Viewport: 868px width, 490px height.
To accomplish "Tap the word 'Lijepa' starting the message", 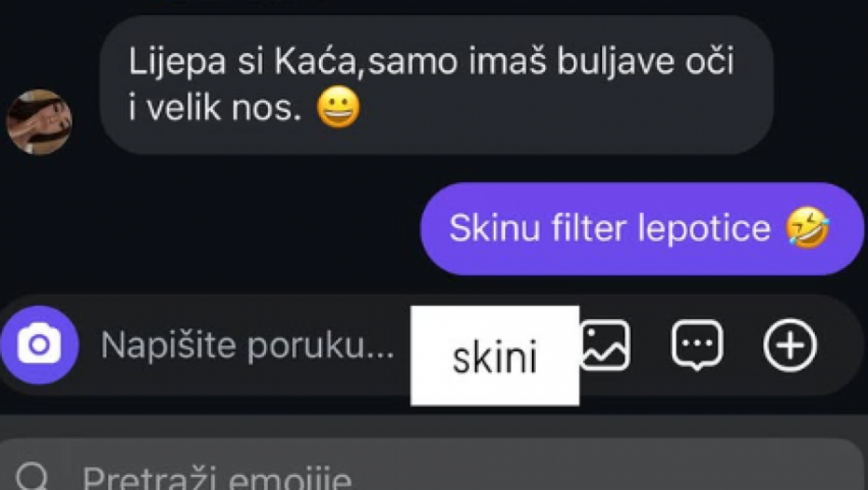I will (x=177, y=61).
